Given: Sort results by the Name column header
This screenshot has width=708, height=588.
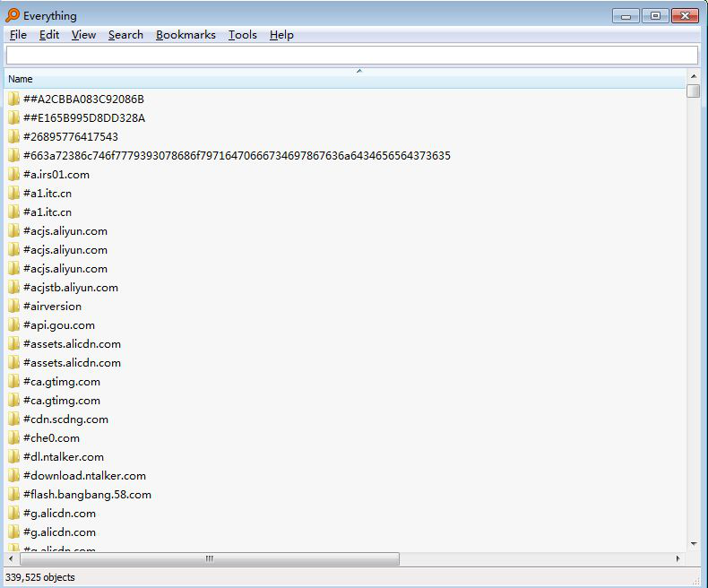Looking at the screenshot, I should 345,79.
